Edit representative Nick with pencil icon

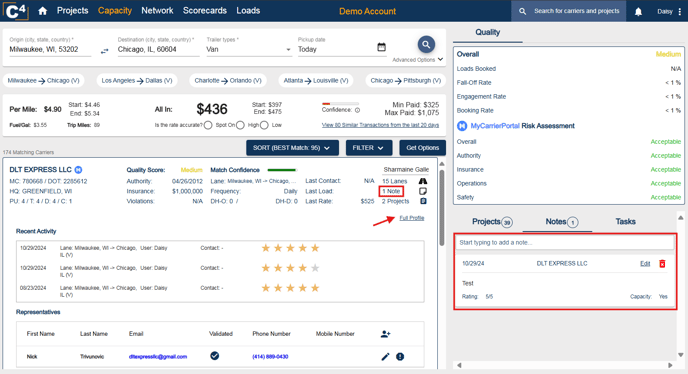point(385,356)
